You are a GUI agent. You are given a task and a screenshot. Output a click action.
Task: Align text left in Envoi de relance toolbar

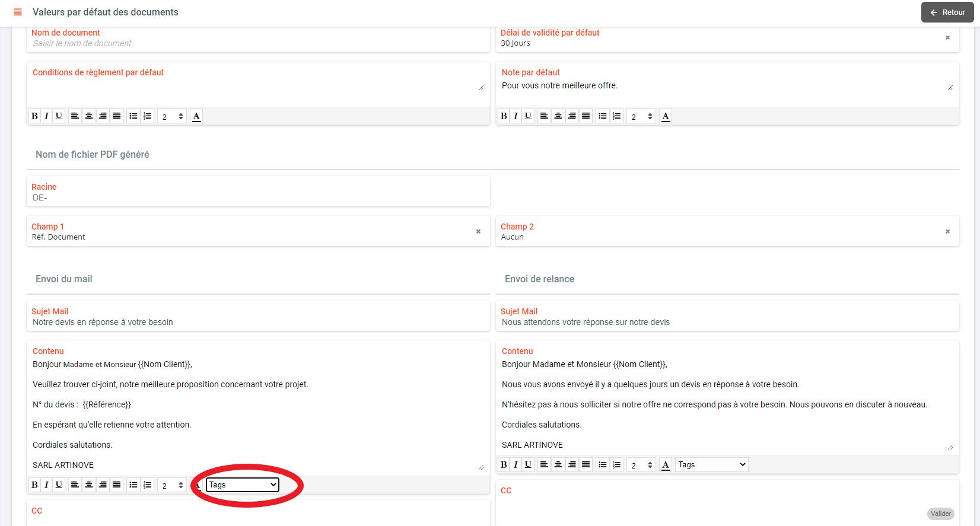pos(544,465)
